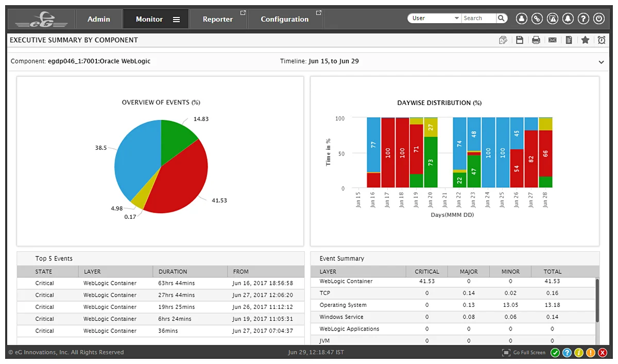Click component name egdp046_1:7001:Oracle WebLogic

coord(99,61)
